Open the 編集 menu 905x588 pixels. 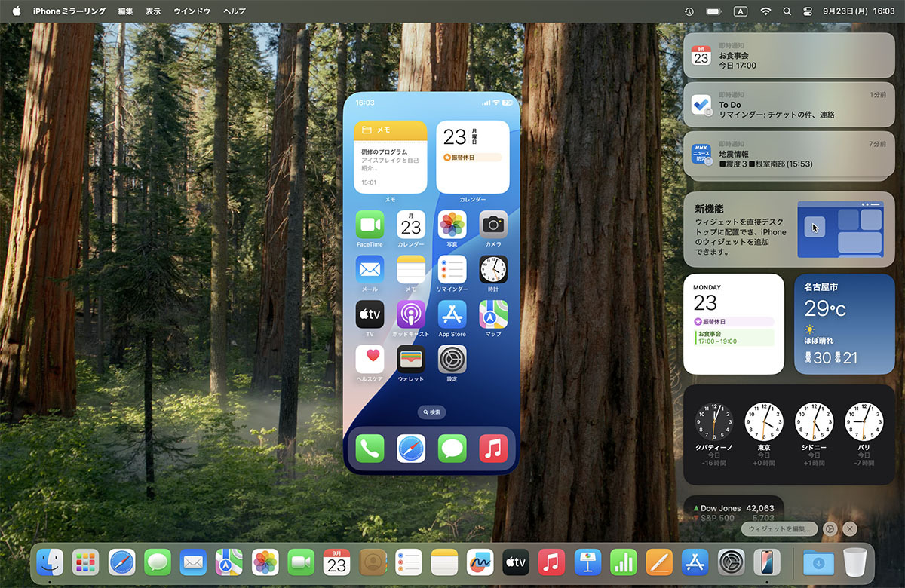coord(125,11)
